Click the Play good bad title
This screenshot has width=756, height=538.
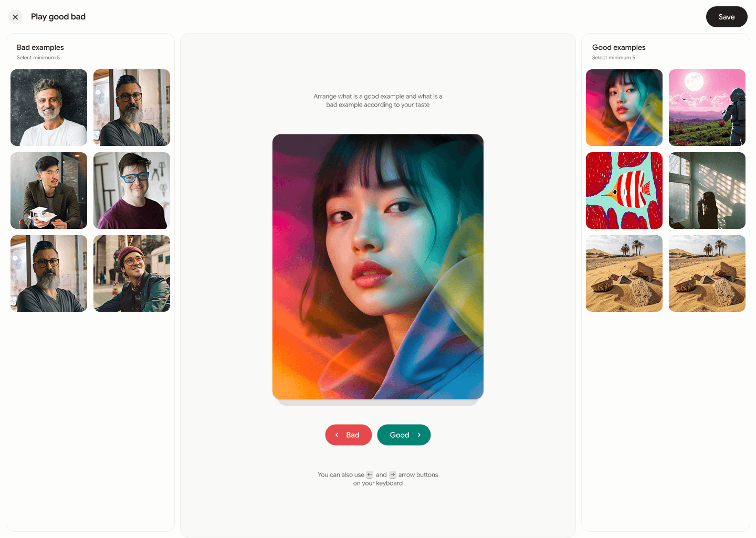pos(58,17)
